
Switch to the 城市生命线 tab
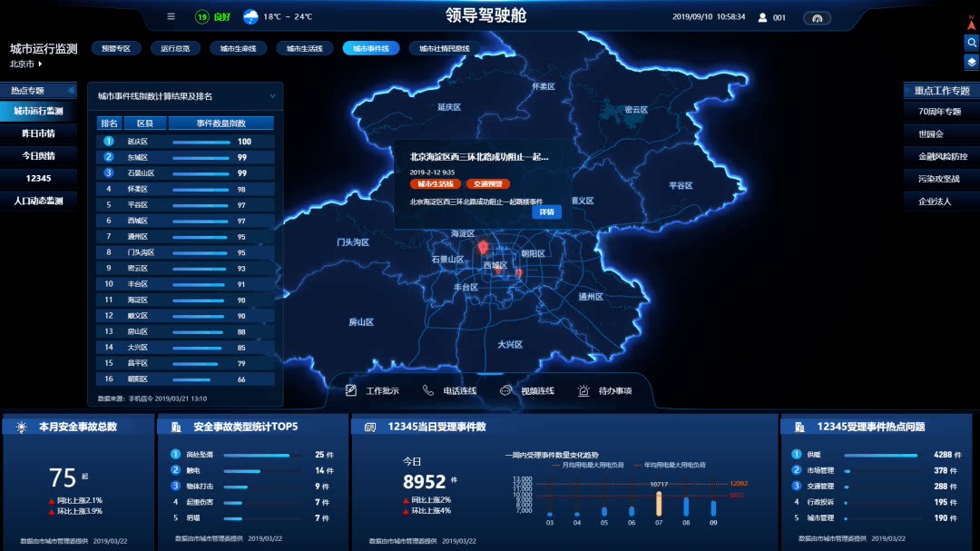point(238,48)
